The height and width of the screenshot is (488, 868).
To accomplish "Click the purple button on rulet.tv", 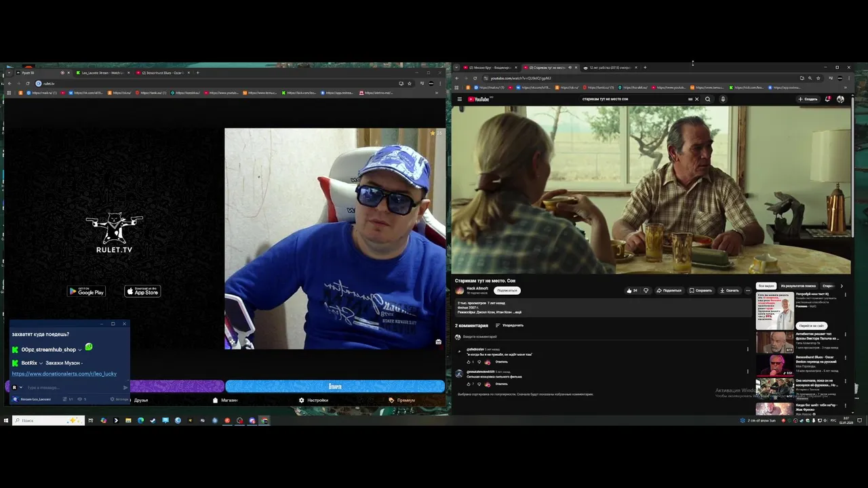I will 176,386.
